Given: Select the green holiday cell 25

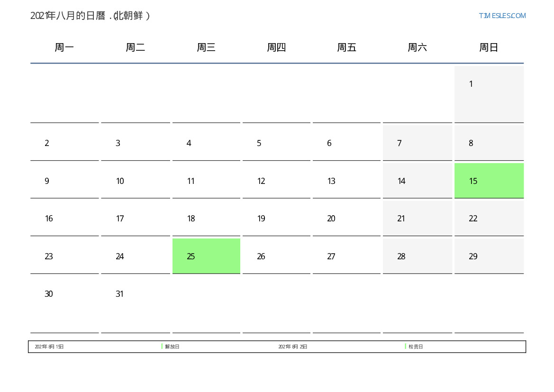Looking at the screenshot, I should tap(206, 256).
